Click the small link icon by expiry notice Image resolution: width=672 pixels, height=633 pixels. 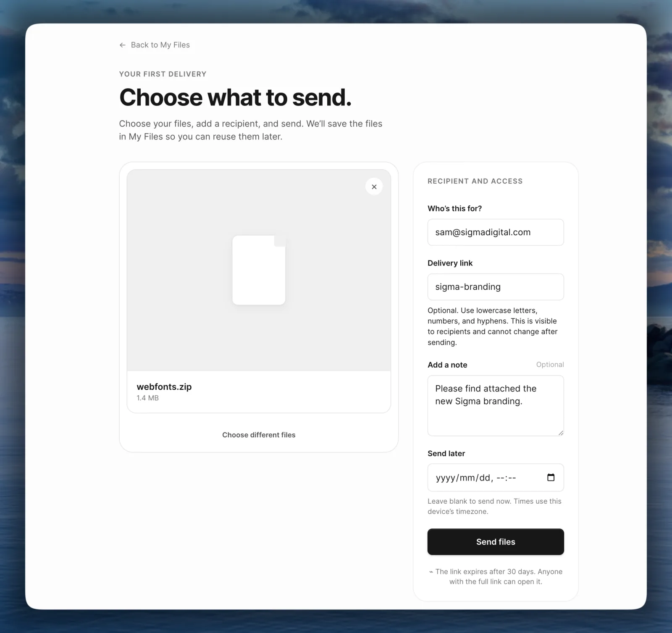(431, 572)
